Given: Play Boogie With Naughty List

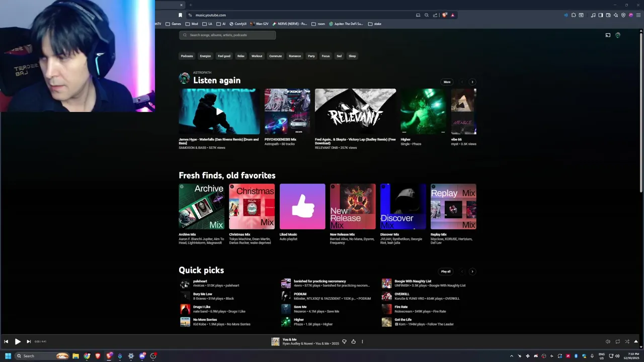Looking at the screenshot, I should click(x=386, y=284).
